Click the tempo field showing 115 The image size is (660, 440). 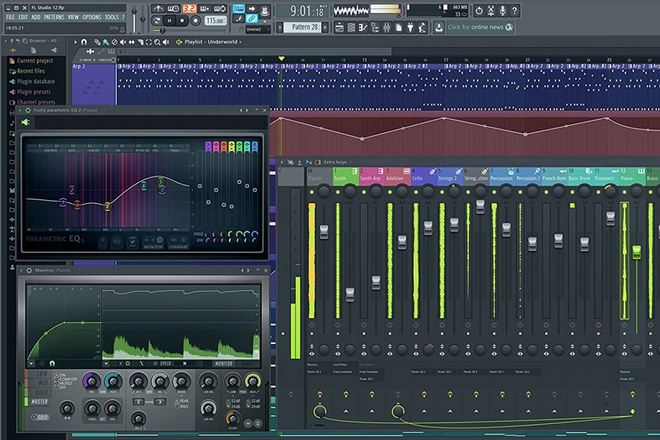click(215, 20)
